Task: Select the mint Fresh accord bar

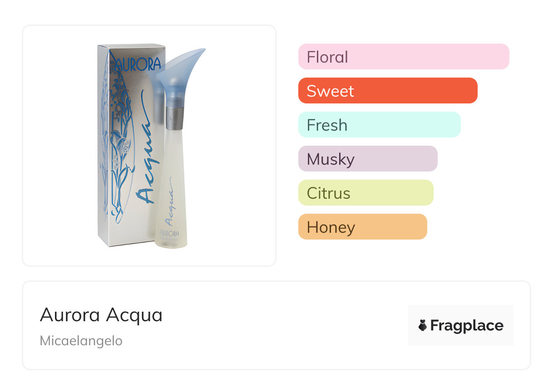Action: click(x=379, y=125)
